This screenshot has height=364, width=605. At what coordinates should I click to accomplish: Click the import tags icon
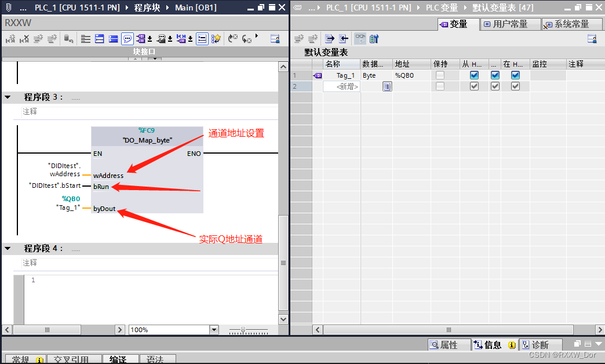click(344, 39)
